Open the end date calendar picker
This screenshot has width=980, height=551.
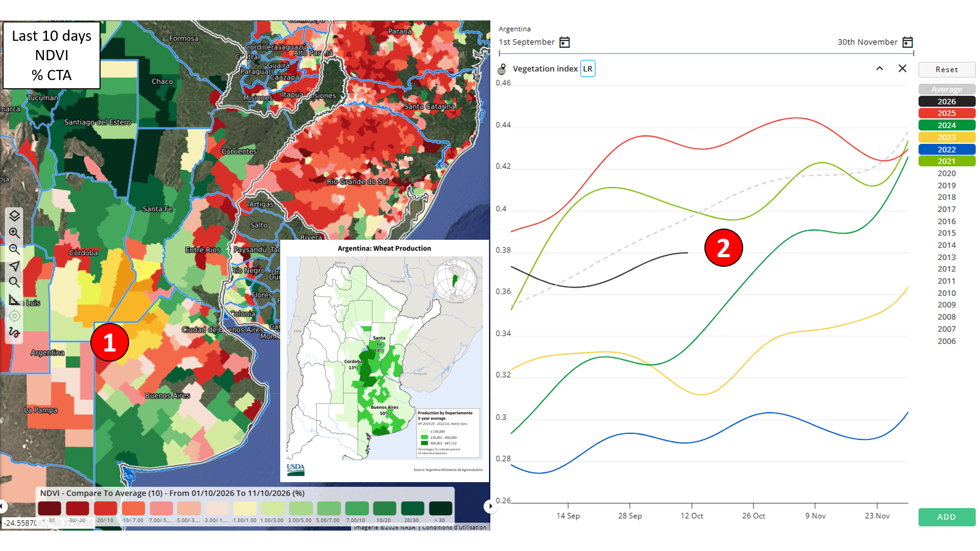coord(908,42)
